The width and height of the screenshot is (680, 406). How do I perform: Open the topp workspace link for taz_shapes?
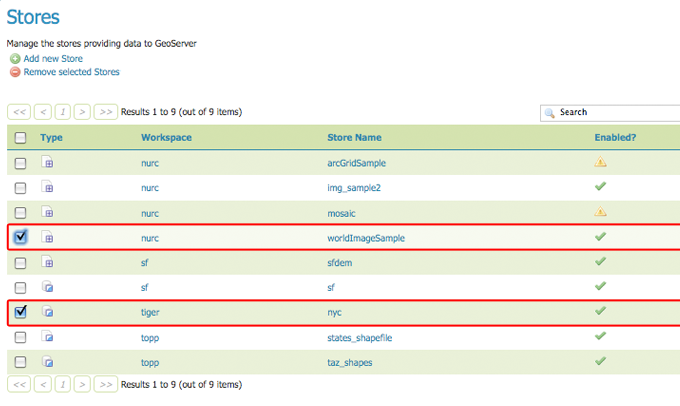pyautogui.click(x=151, y=362)
